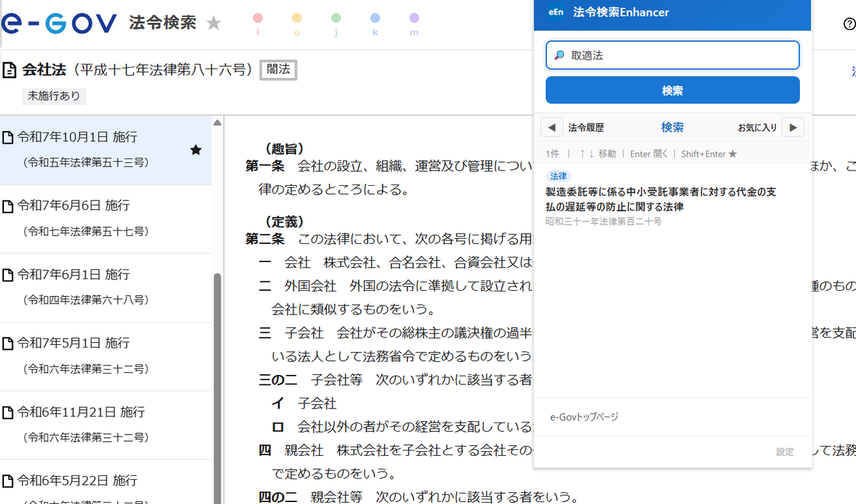Click the scroll-up arrow of version list

(x=217, y=123)
